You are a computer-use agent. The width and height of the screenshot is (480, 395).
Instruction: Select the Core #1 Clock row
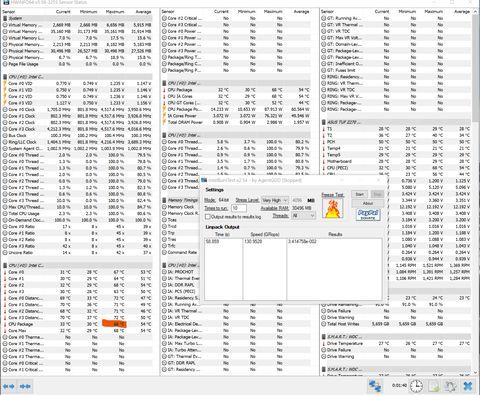click(77, 116)
